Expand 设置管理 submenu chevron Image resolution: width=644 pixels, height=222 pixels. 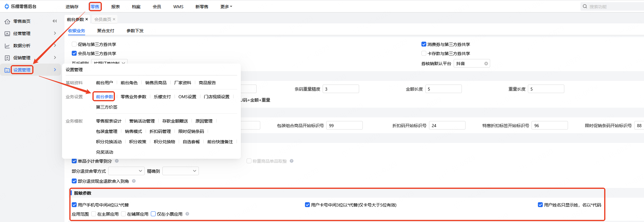[55, 70]
